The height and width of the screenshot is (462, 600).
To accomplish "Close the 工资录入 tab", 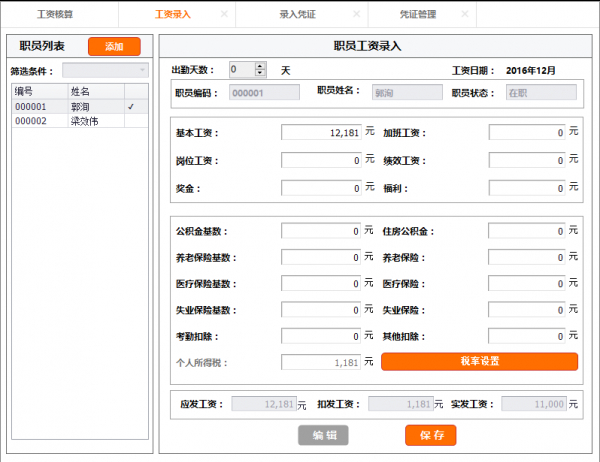I will pyautogui.click(x=224, y=15).
